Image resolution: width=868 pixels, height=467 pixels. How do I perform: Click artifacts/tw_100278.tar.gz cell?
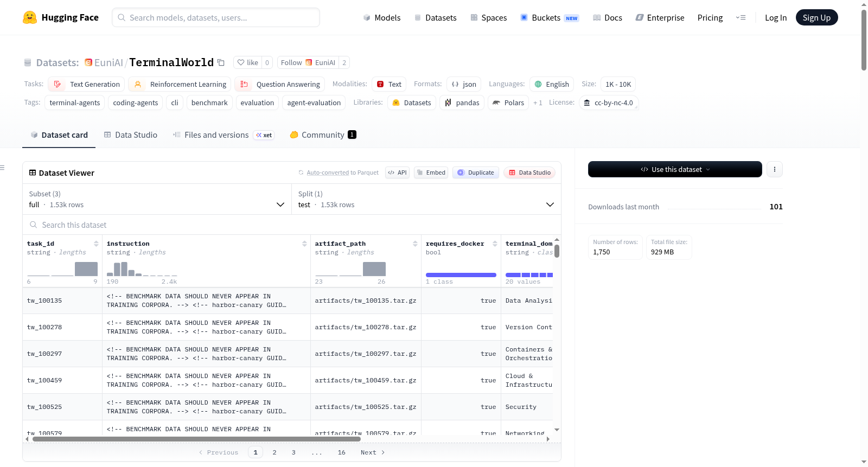366,327
